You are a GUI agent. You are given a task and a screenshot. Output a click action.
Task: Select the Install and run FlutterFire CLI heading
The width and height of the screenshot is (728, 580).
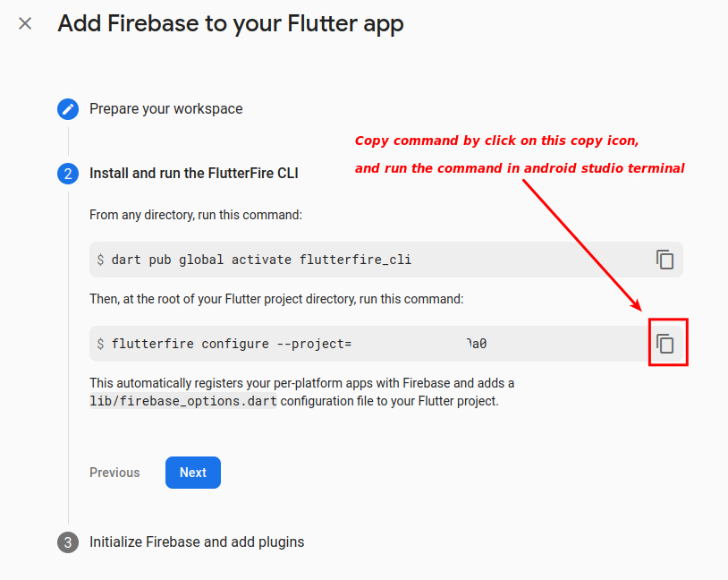(193, 174)
